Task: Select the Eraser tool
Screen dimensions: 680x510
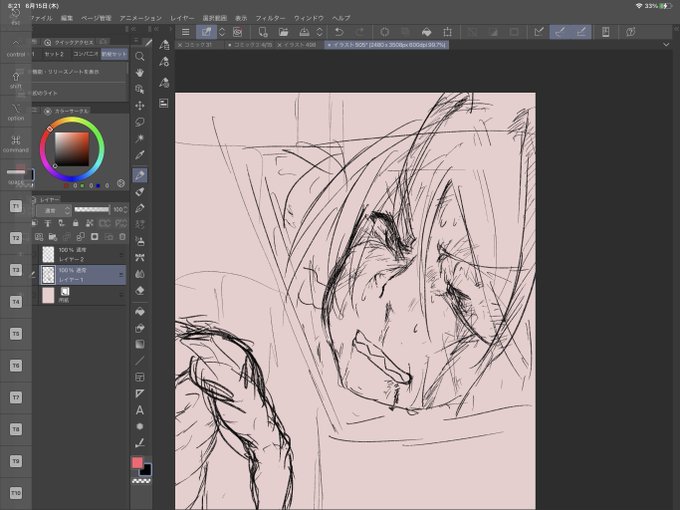Action: 140,291
